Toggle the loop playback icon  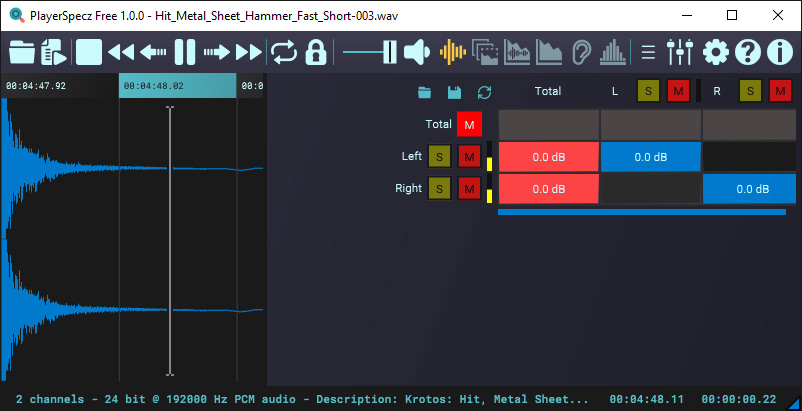pyautogui.click(x=284, y=52)
